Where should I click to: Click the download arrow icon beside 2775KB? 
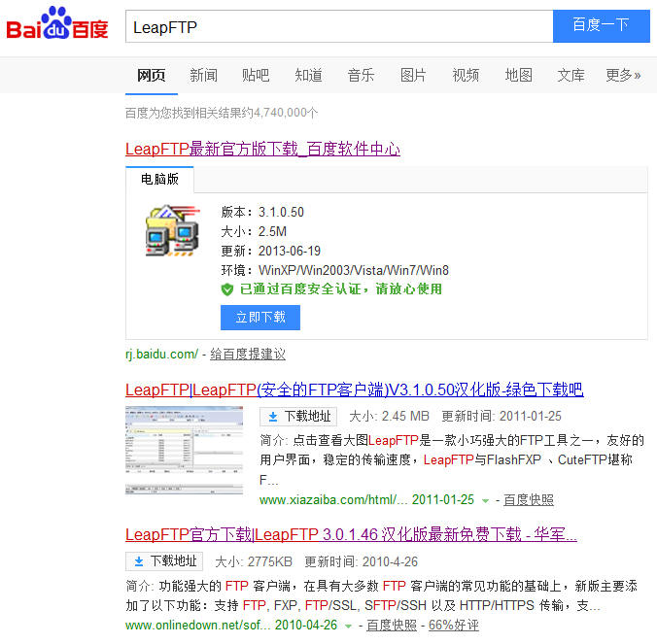[139, 561]
